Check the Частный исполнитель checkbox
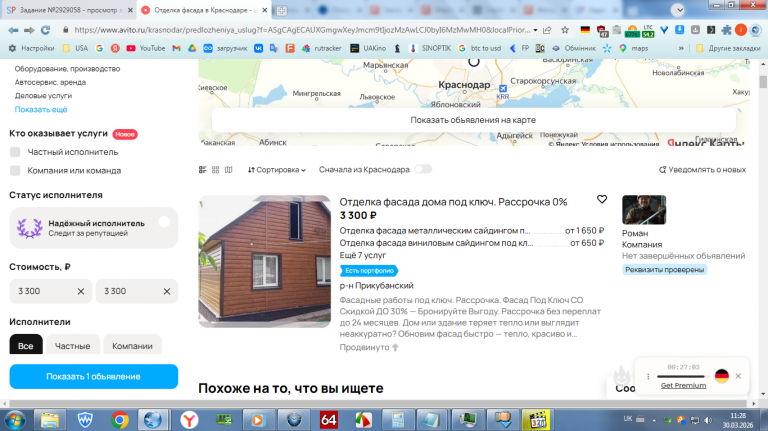This screenshot has height=431, width=768. coord(15,152)
